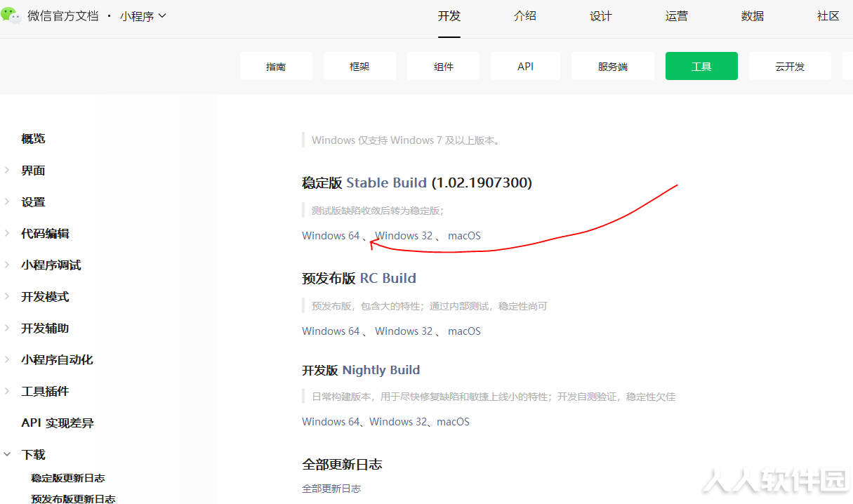This screenshot has height=504, width=853.
Task: Open 开发模式 sidebar item
Action: click(45, 297)
